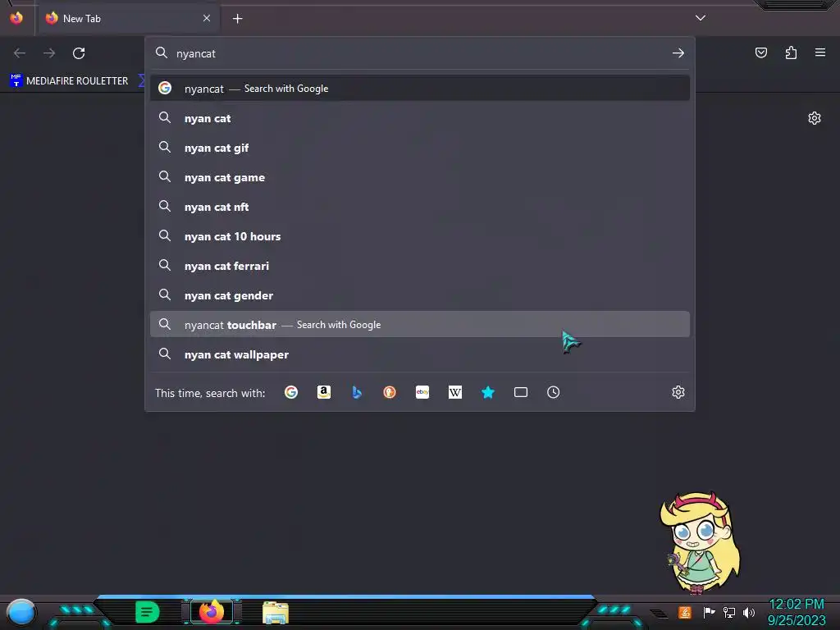Search this time with eBay

click(422, 392)
